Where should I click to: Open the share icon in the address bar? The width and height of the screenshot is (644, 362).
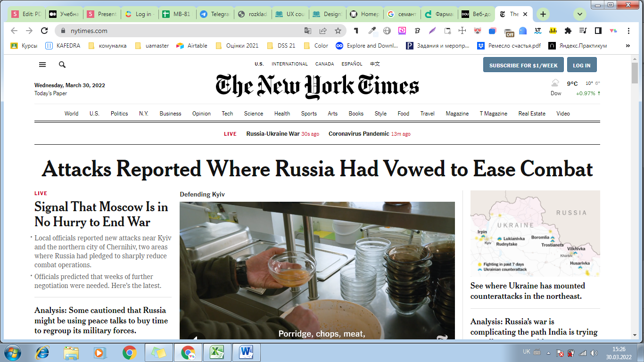[323, 31]
